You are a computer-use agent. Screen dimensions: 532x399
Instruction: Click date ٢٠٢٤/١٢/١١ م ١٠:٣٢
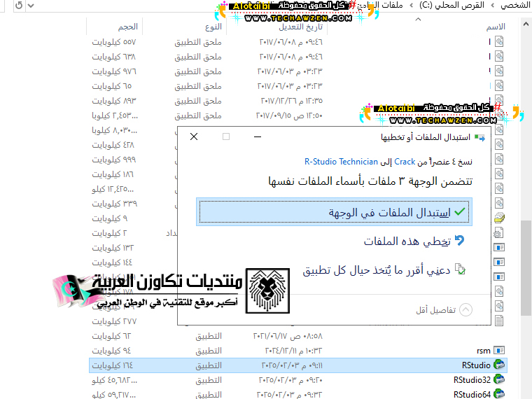click(293, 351)
